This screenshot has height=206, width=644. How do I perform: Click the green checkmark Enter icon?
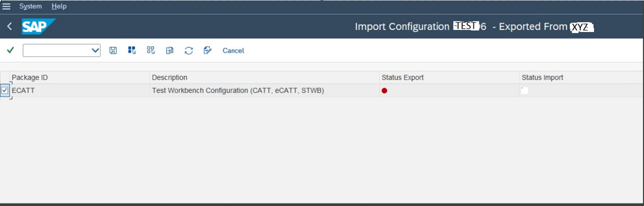coord(10,50)
